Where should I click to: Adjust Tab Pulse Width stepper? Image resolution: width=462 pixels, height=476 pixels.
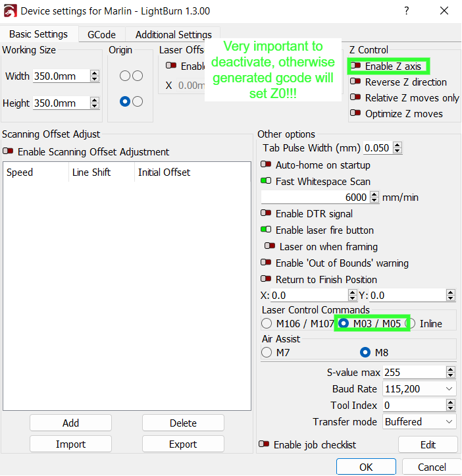[397, 148]
